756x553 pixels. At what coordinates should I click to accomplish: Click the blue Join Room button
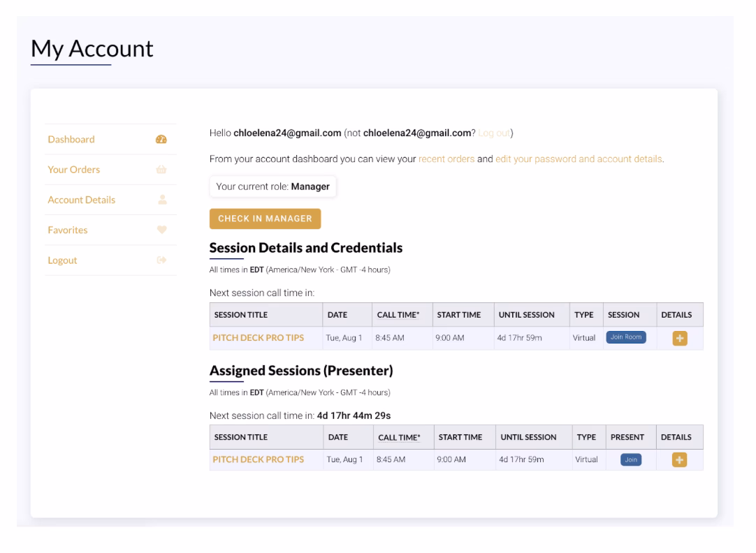(x=626, y=337)
